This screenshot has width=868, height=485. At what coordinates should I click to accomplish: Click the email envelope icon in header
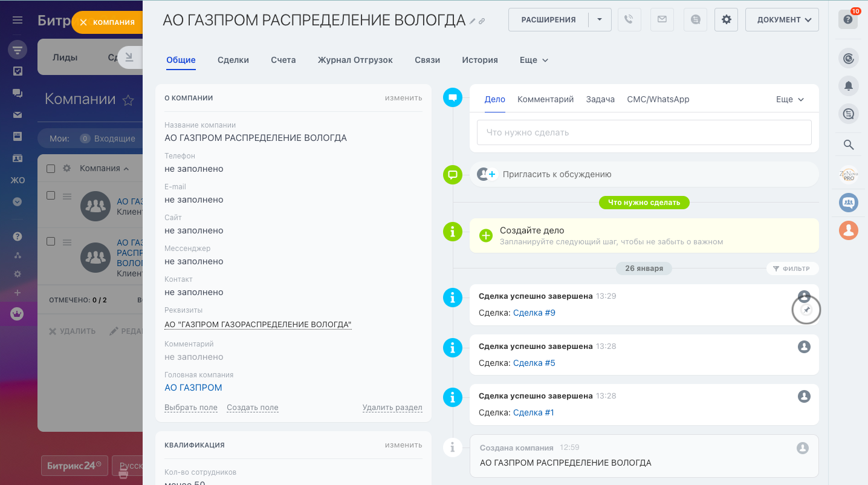662,19
